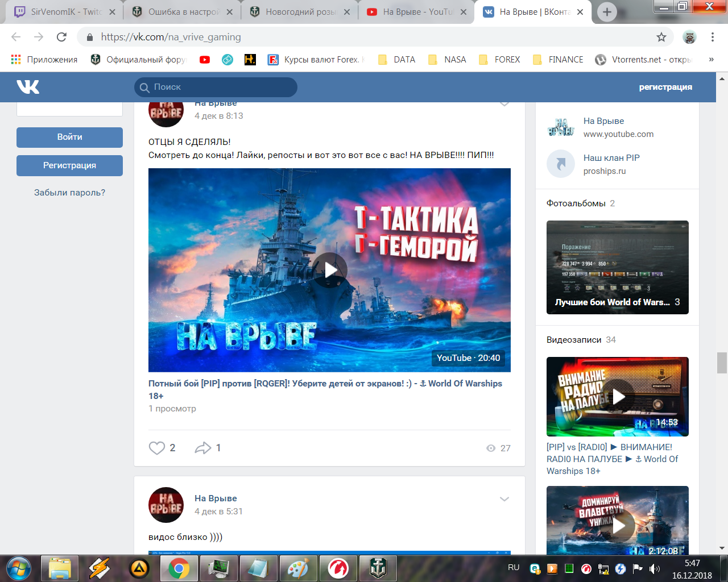Screen dimensions: 728x582
Task: Play the Т-Тактика video in post
Action: [329, 270]
